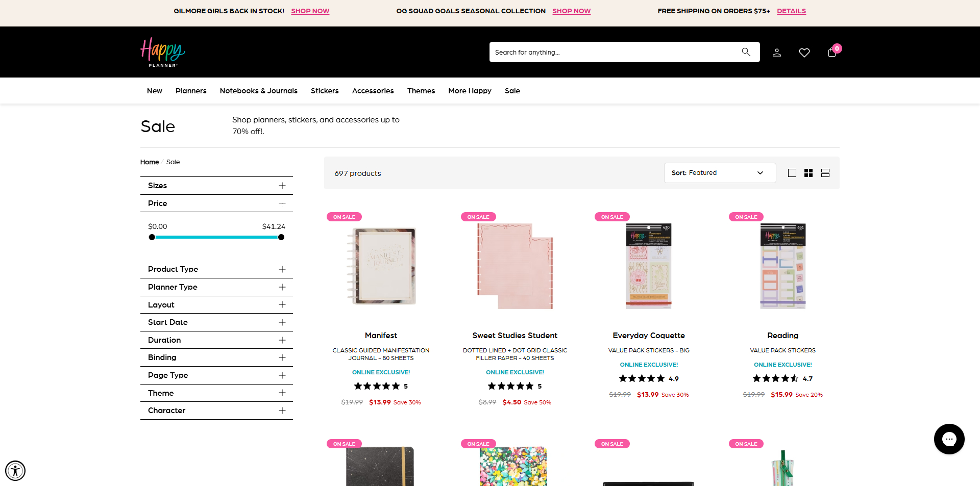Switch to grid product view
The width and height of the screenshot is (980, 486).
[808, 173]
